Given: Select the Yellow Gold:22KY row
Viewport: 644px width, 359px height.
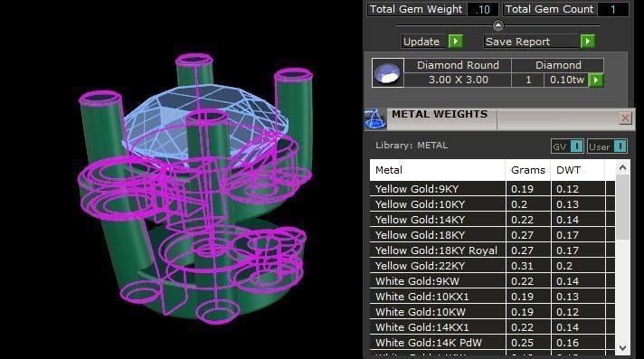Looking at the screenshot, I should tap(492, 266).
